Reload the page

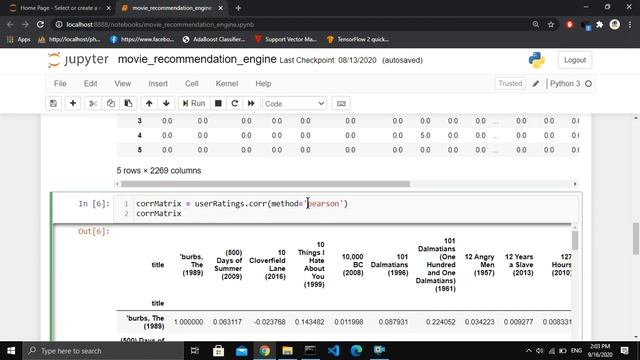(x=40, y=24)
